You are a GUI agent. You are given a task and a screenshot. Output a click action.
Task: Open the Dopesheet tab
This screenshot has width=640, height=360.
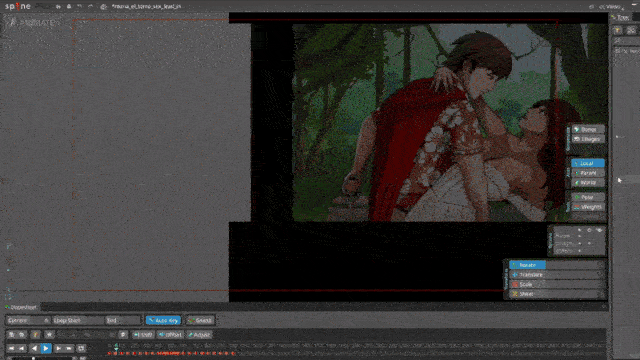[21, 307]
